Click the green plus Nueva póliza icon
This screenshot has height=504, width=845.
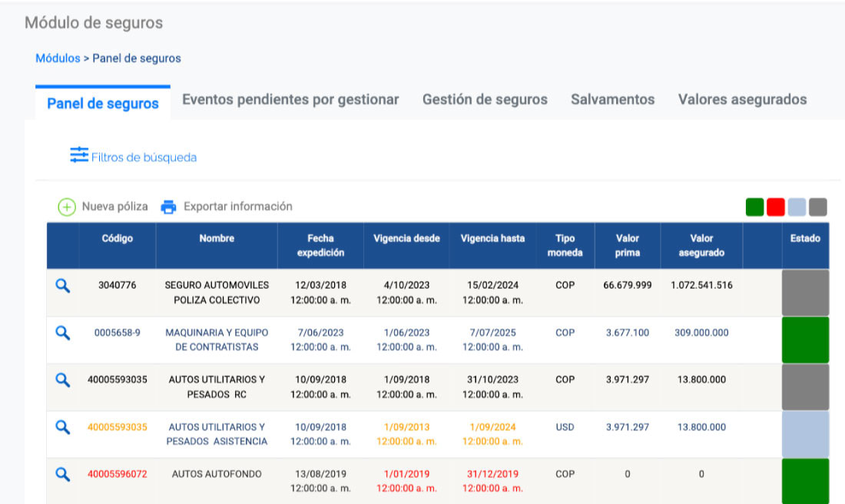coord(67,207)
